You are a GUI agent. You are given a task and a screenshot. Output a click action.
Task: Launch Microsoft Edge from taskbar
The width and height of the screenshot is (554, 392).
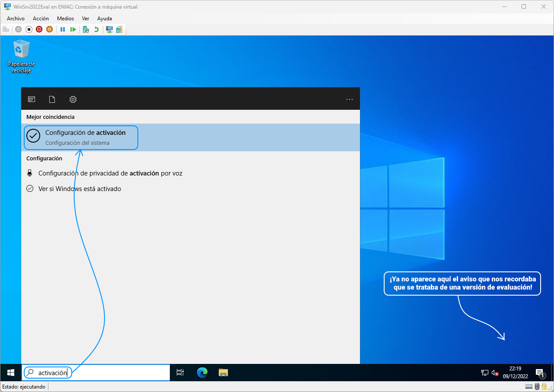coord(202,373)
